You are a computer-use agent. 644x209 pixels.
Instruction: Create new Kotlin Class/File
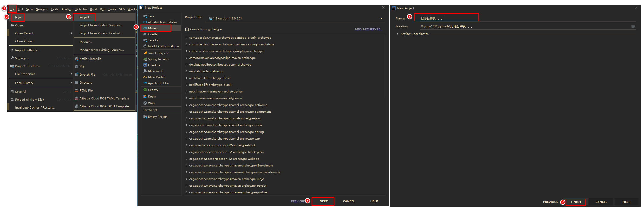pyautogui.click(x=104, y=59)
